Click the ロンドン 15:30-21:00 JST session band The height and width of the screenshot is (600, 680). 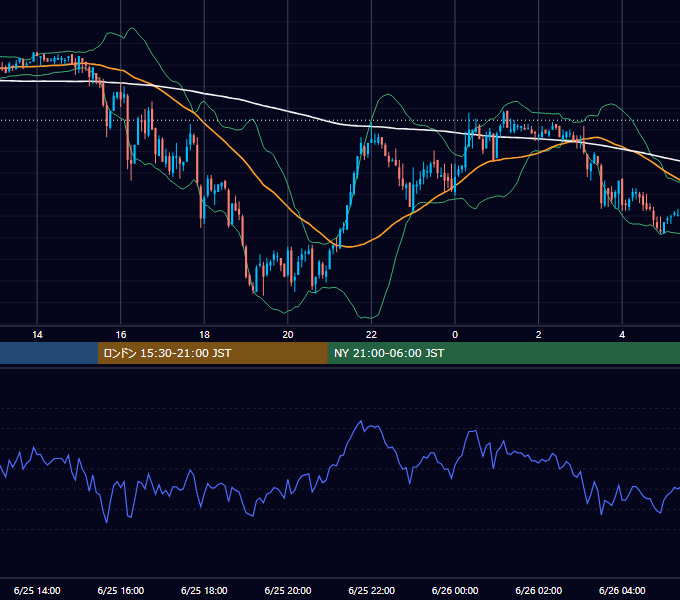tap(212, 353)
